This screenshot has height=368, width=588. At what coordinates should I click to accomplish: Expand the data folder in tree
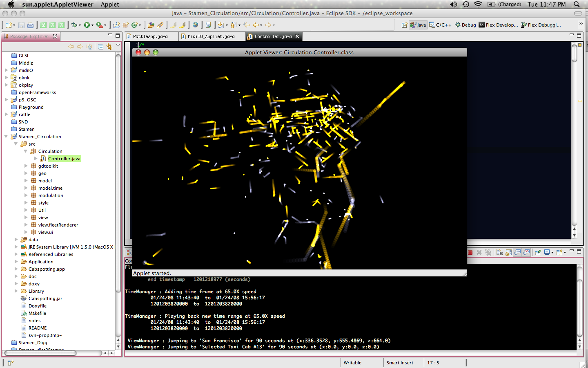(x=16, y=240)
